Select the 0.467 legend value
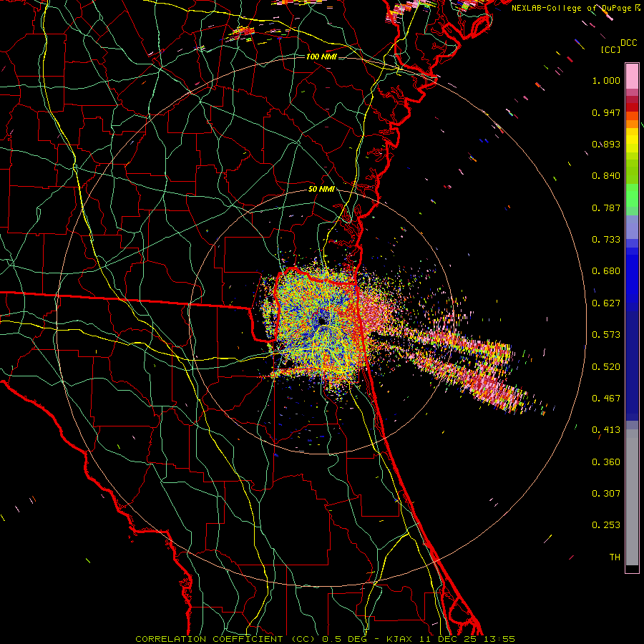The height and width of the screenshot is (644, 644). pyautogui.click(x=606, y=399)
